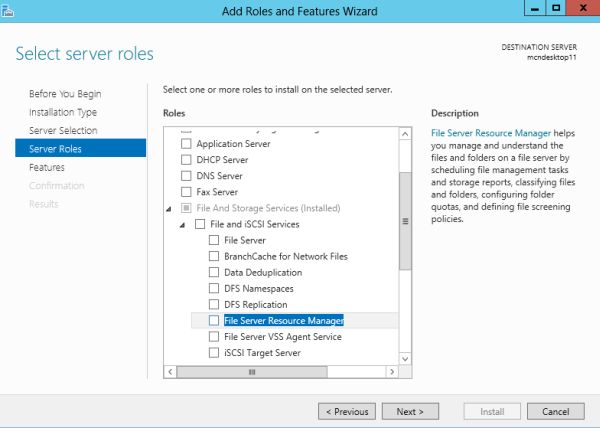The width and height of the screenshot is (600, 428).
Task: Collapse File And Storage Services node
Action: (x=169, y=208)
